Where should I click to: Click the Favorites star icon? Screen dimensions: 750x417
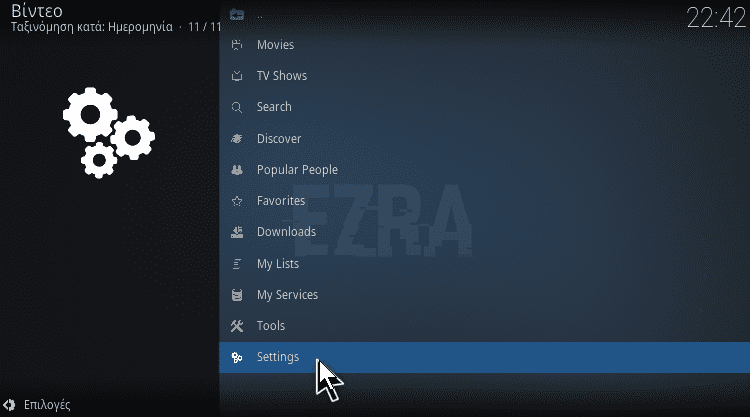tap(237, 201)
